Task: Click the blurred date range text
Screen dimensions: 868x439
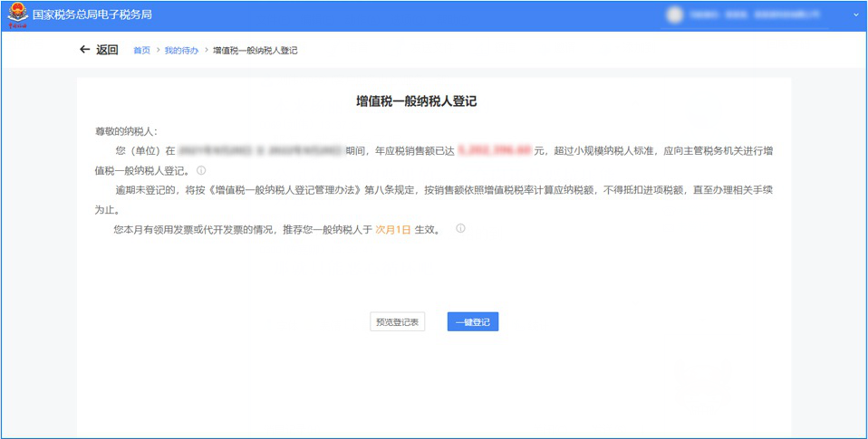Action: tap(260, 151)
